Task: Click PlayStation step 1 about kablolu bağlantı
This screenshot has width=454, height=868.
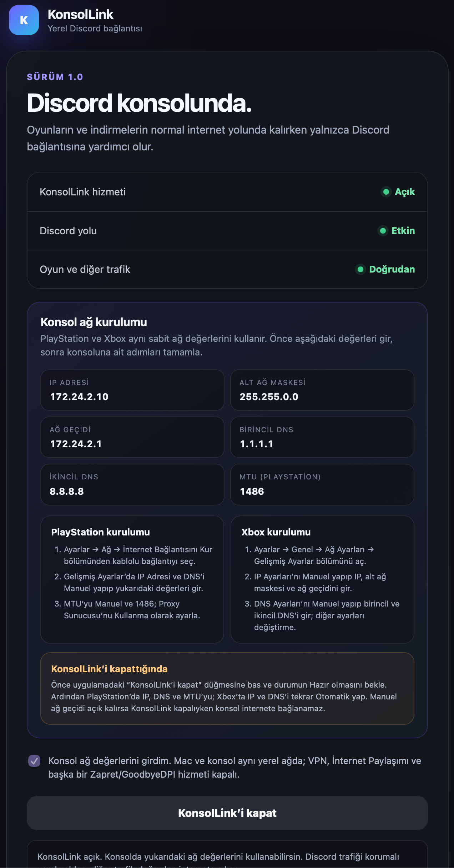Action: point(138,555)
